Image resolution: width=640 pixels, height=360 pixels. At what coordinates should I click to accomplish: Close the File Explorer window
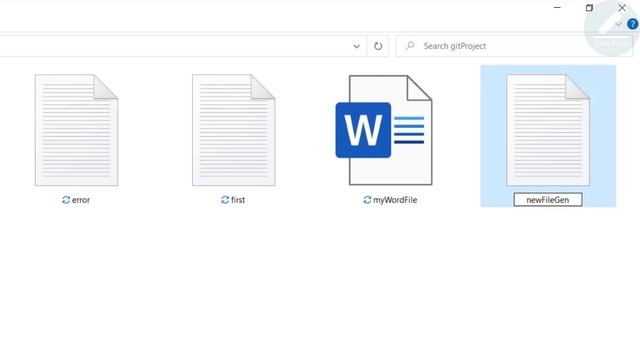click(x=622, y=8)
